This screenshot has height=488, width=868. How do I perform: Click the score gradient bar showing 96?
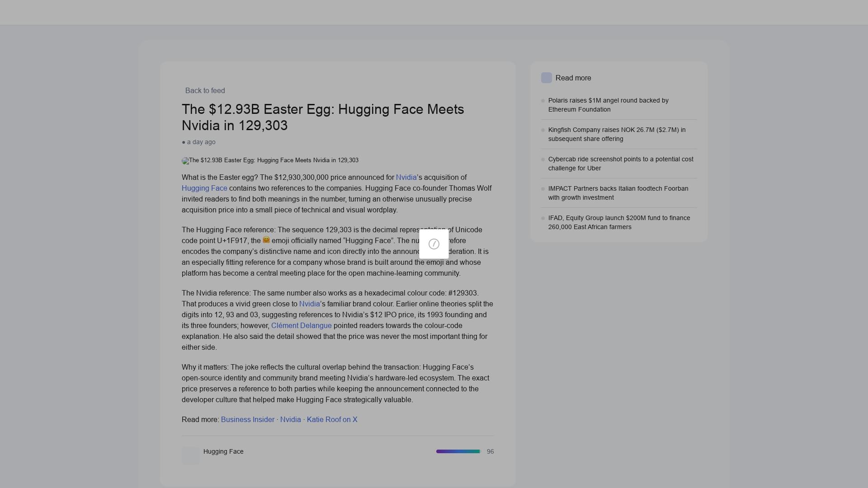coord(458,451)
